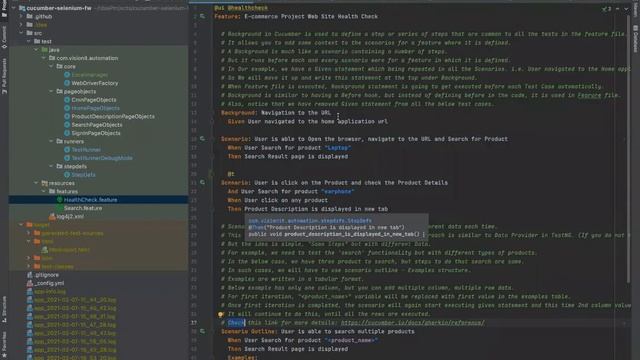The height and width of the screenshot is (360, 640).
Task: Open the cucumber.io gherkin reference link
Action: (413, 323)
